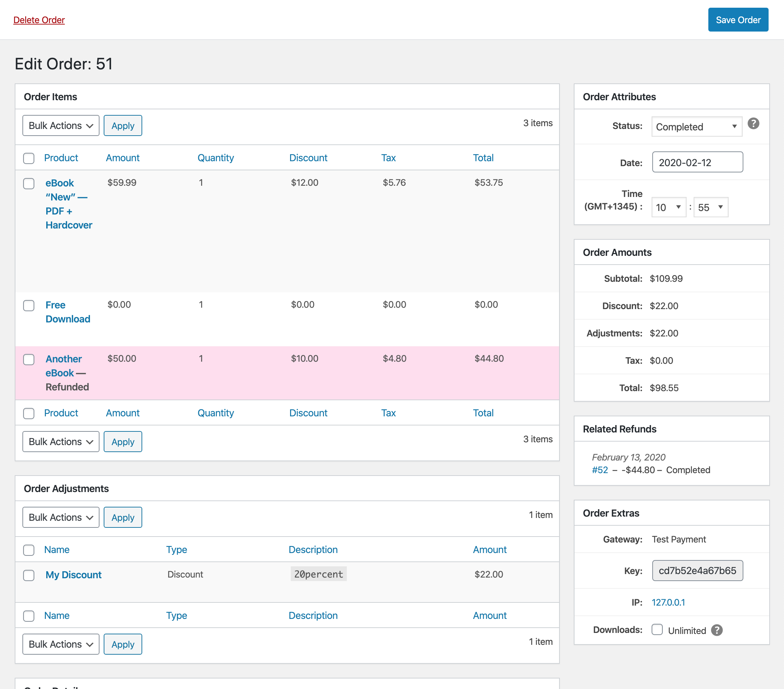The height and width of the screenshot is (689, 784).
Task: Click the Delete Order link
Action: [x=39, y=20]
